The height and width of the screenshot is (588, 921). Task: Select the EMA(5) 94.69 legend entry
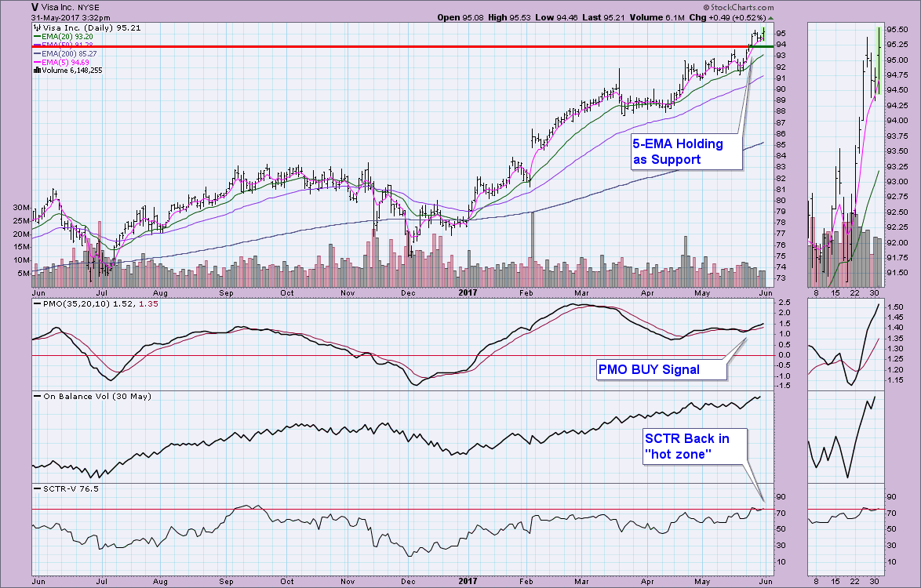pyautogui.click(x=61, y=62)
